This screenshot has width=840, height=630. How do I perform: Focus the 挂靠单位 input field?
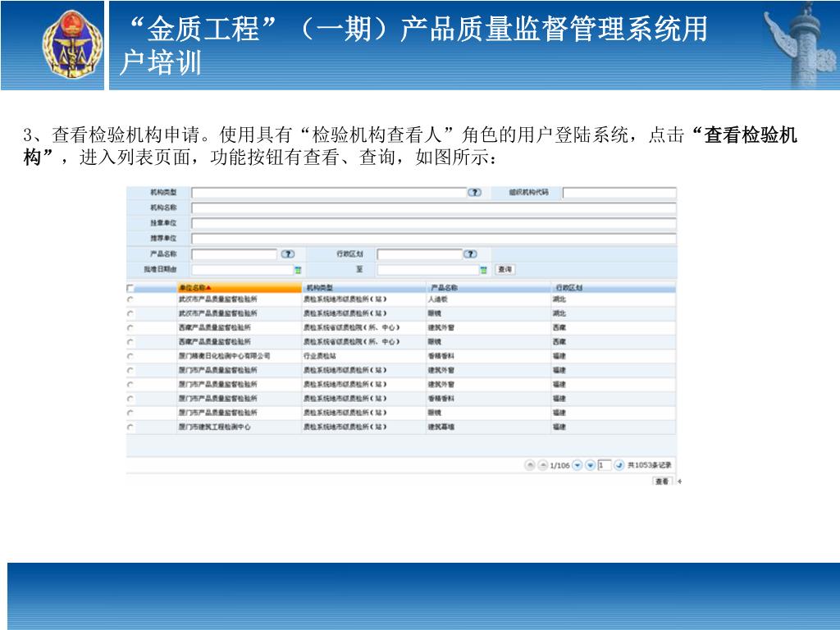click(434, 223)
